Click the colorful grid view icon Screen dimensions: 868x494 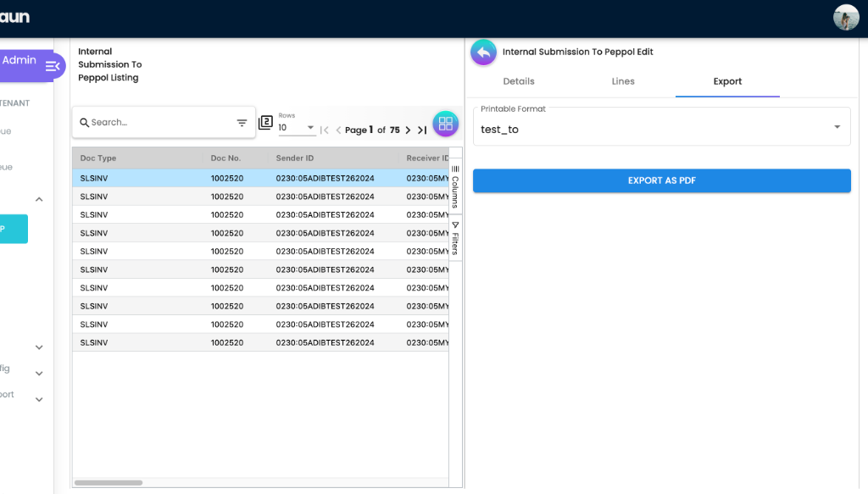click(x=445, y=124)
